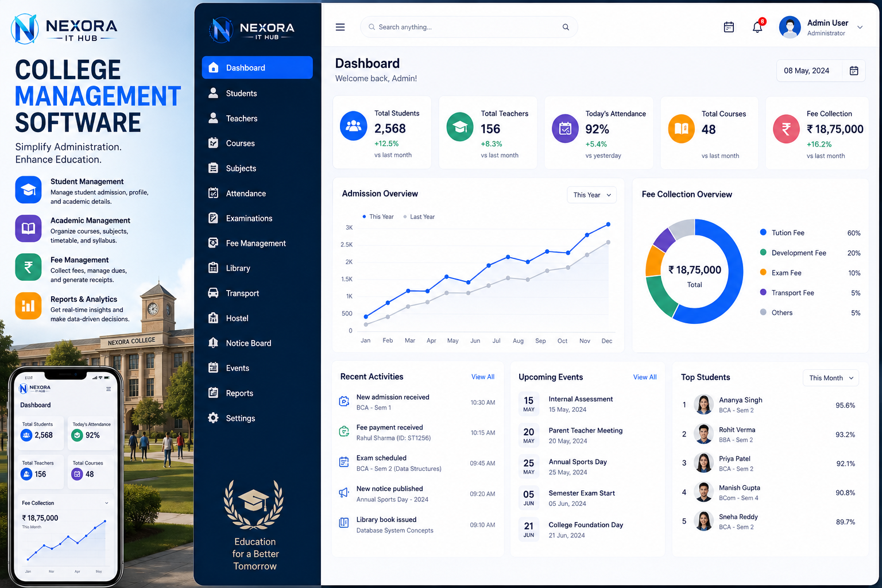882x588 pixels.
Task: Open Hostel in the sidebar
Action: click(257, 319)
